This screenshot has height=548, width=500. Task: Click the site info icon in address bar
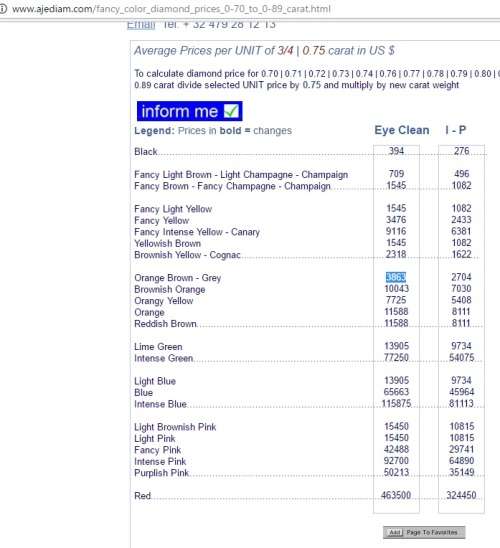pos(3,9)
